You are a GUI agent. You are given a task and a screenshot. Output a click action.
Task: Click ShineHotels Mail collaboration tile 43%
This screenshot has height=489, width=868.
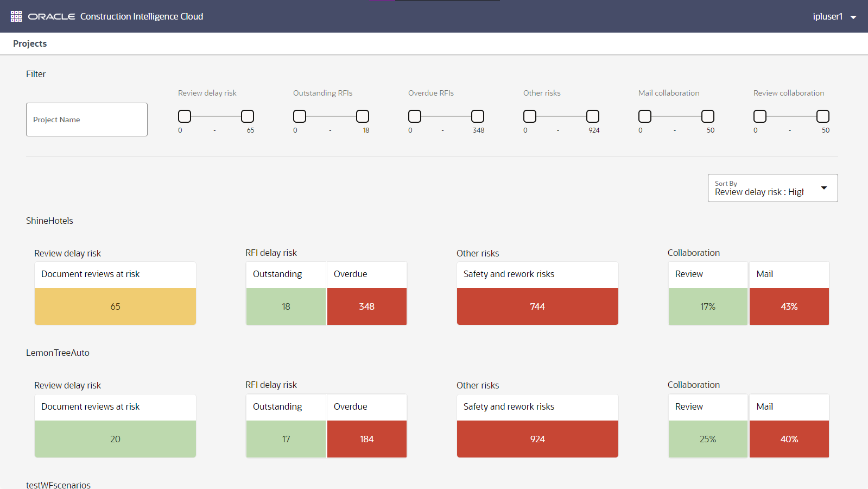[789, 306]
